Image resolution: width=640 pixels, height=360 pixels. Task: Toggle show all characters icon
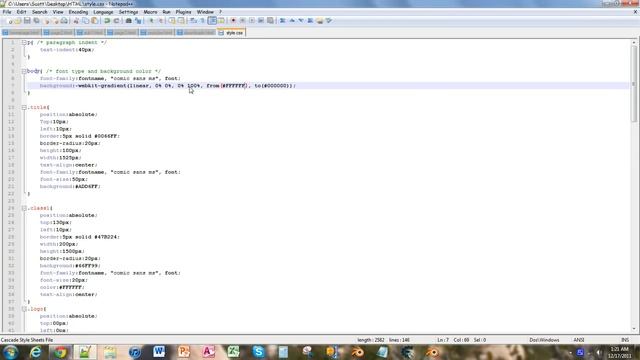(x=202, y=20)
